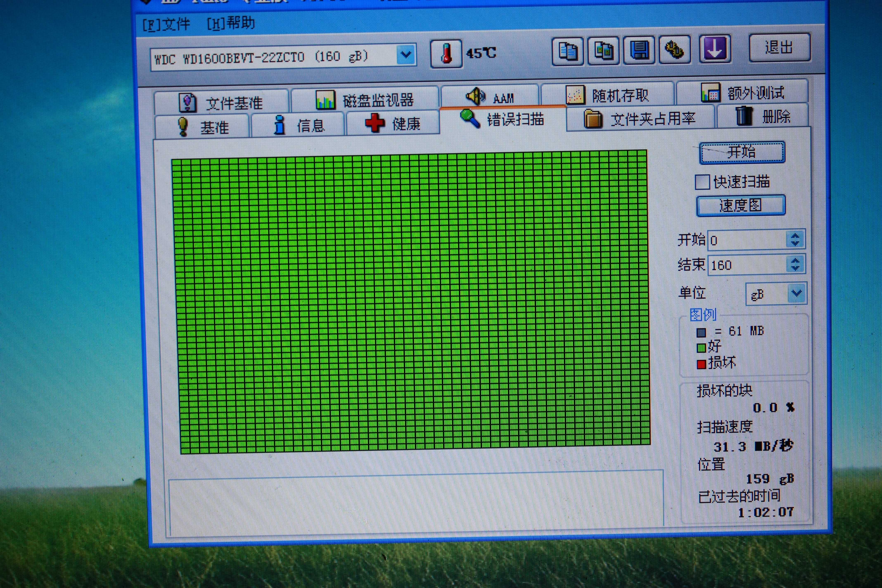The image size is (882, 588).
Task: Click the scan speed value 31.3 MB/秒
Action: click(753, 446)
